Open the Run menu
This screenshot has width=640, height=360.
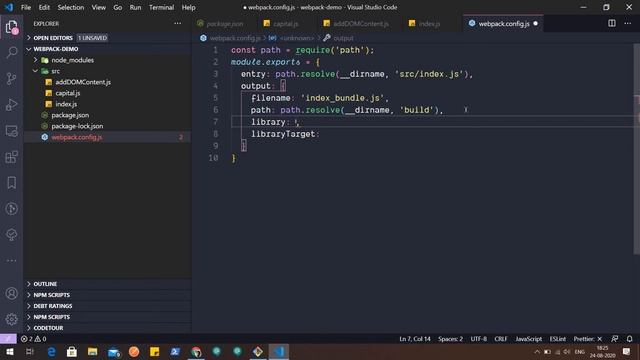tap(135, 7)
